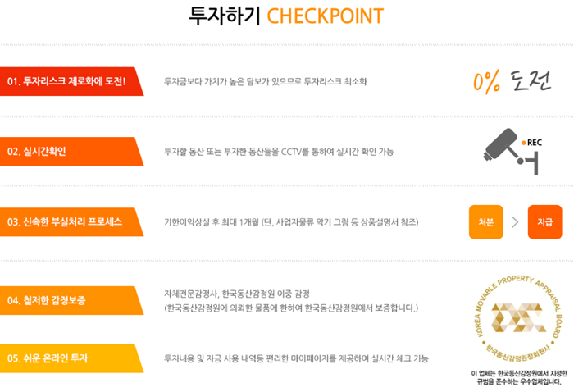Click the red-orange 지급 box
The height and width of the screenshot is (392, 574).
(544, 221)
